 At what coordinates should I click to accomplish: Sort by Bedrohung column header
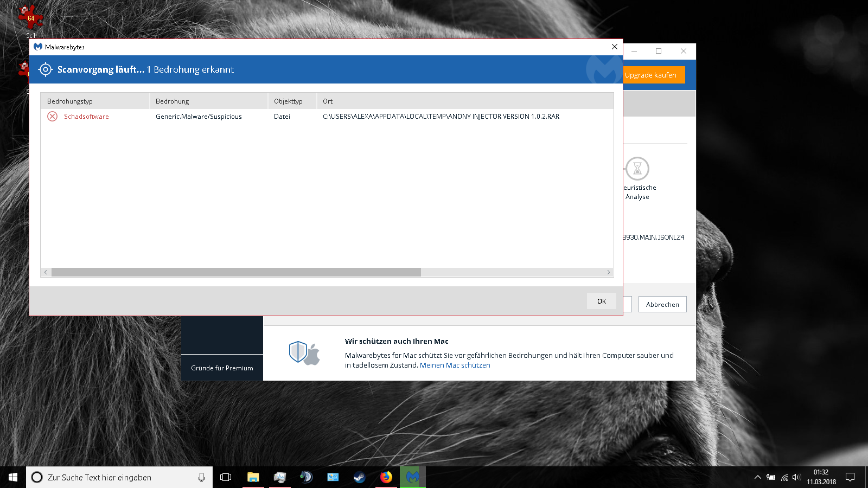click(x=209, y=101)
